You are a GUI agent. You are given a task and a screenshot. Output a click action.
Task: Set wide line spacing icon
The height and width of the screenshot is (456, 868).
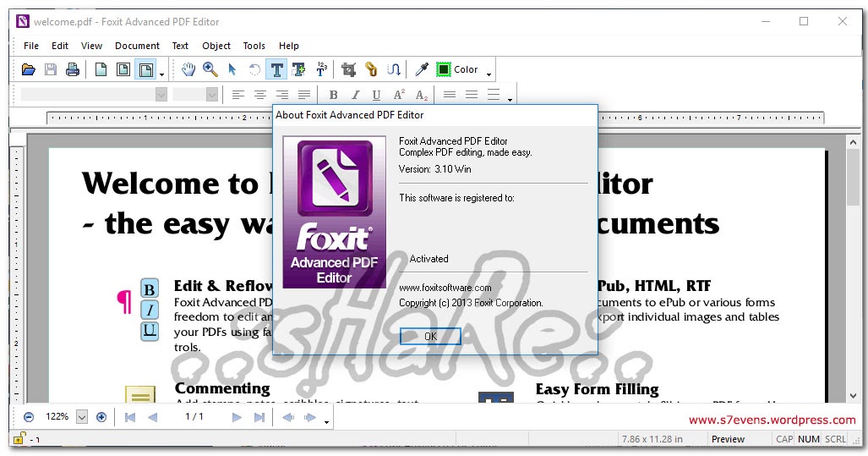pos(494,96)
